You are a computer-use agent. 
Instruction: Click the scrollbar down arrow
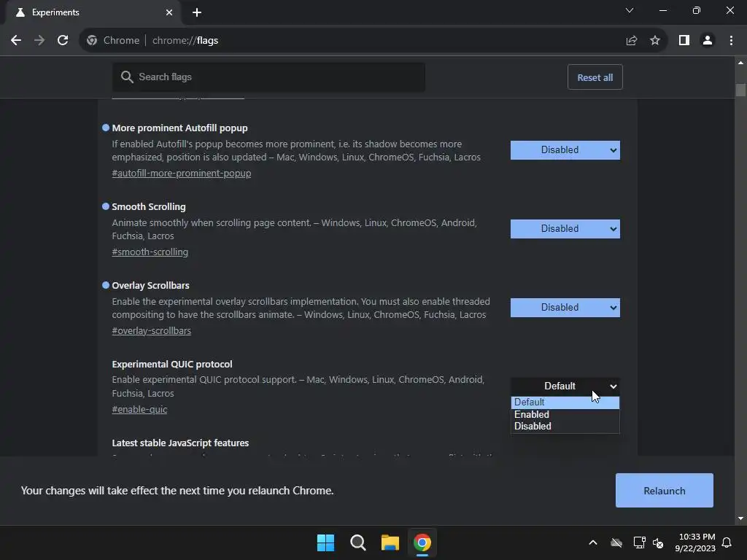740,518
